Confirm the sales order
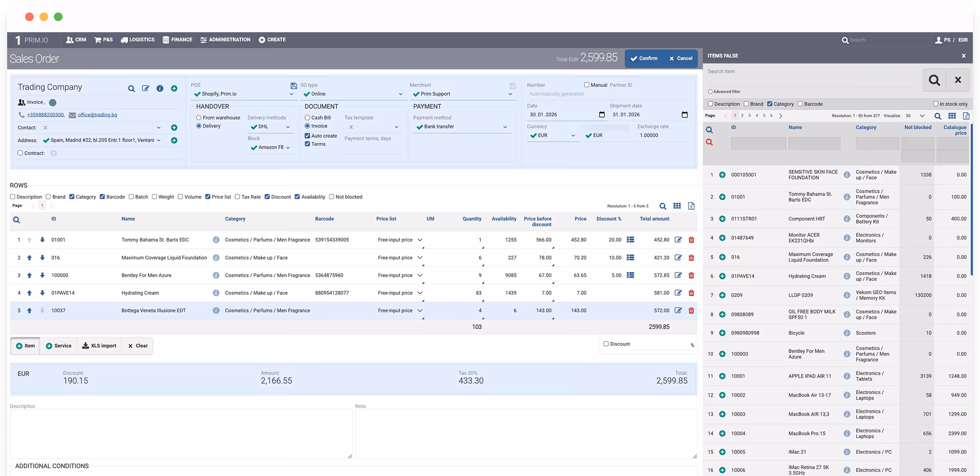 point(644,59)
